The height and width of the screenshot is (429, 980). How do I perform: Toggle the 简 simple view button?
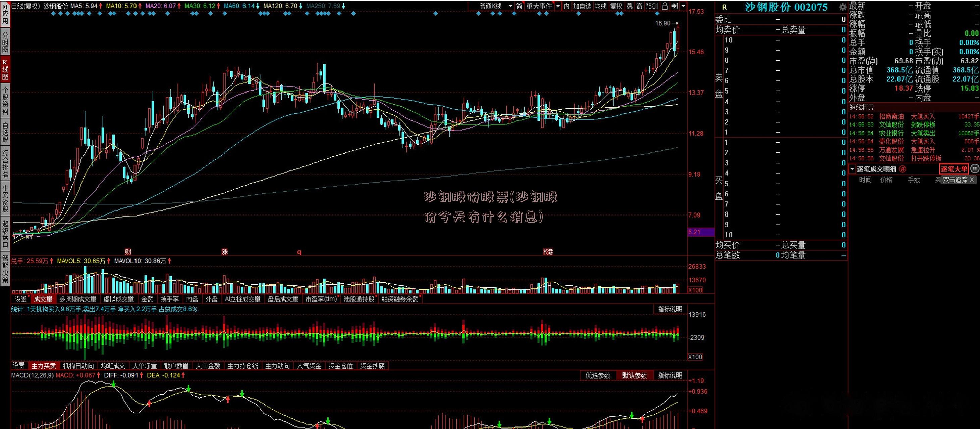(519, 6)
